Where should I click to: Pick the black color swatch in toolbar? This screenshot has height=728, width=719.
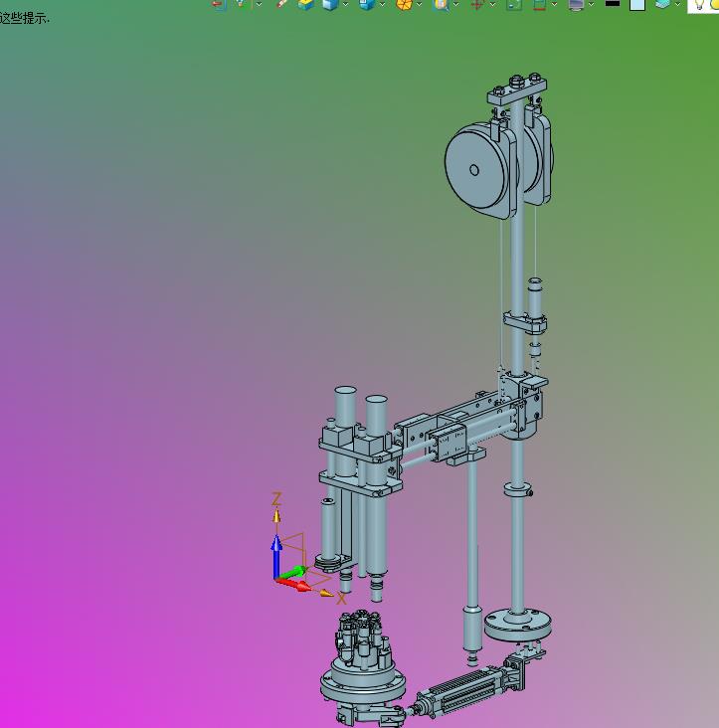(613, 3)
